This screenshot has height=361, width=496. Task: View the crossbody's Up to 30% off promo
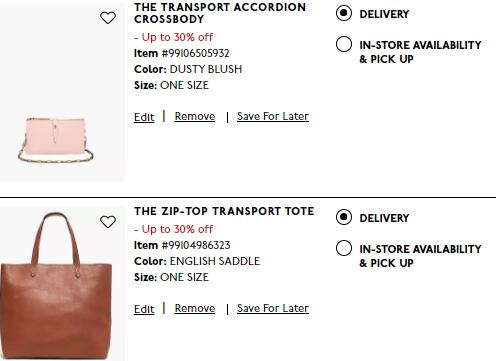(173, 37)
